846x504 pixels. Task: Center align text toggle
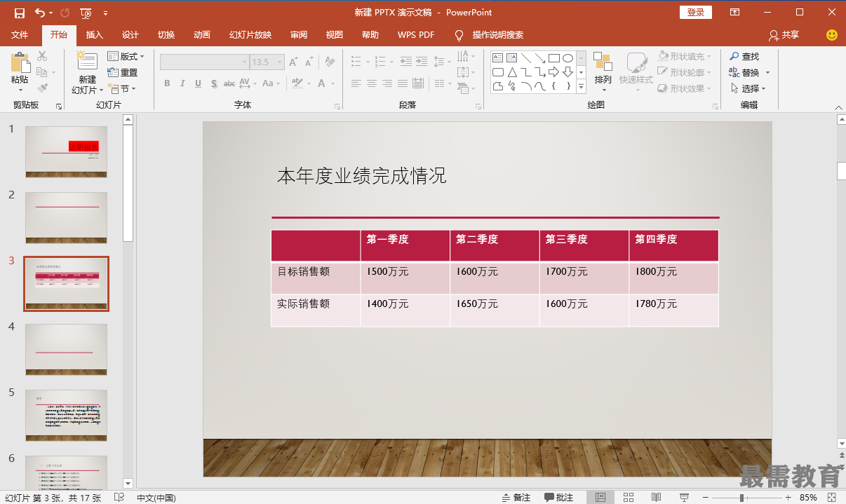(372, 83)
